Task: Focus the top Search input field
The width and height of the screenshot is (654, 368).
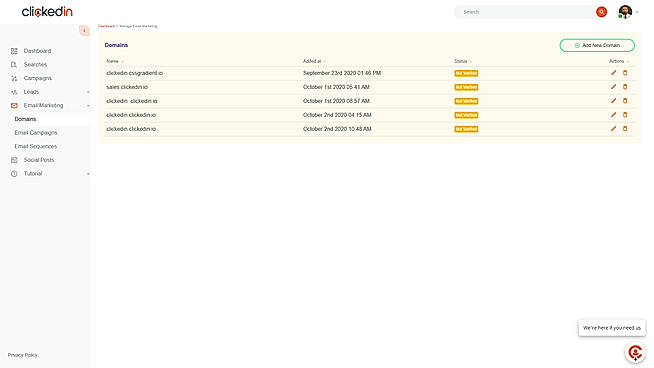Action: [x=526, y=12]
